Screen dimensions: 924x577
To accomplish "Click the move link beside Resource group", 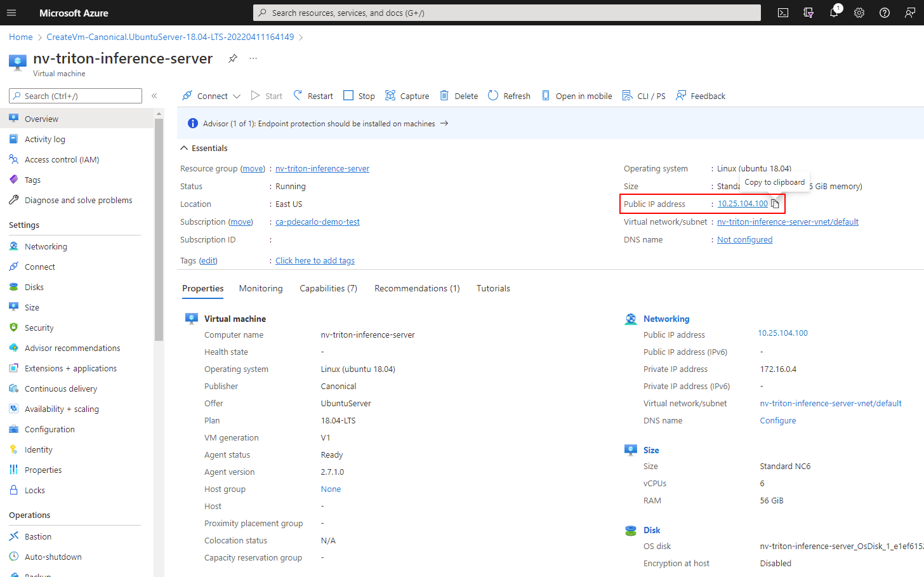I will point(253,168).
